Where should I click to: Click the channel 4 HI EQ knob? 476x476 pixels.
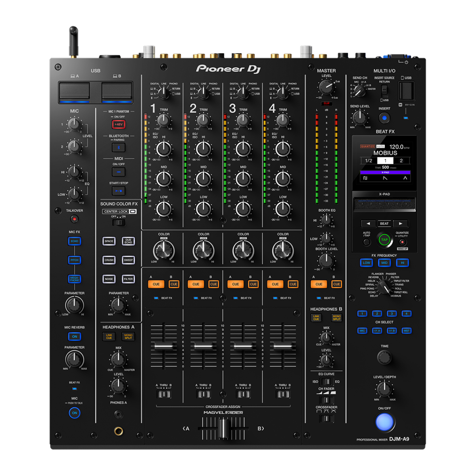[283, 149]
